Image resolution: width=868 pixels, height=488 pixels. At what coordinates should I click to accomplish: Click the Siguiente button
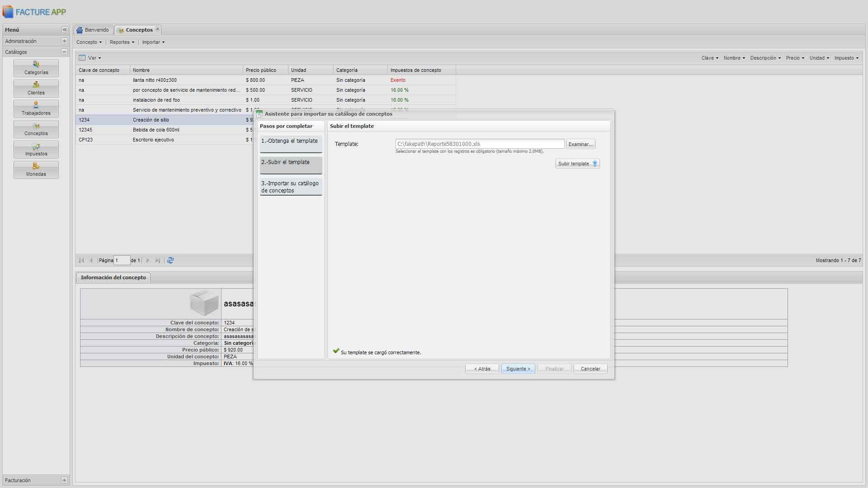click(518, 369)
